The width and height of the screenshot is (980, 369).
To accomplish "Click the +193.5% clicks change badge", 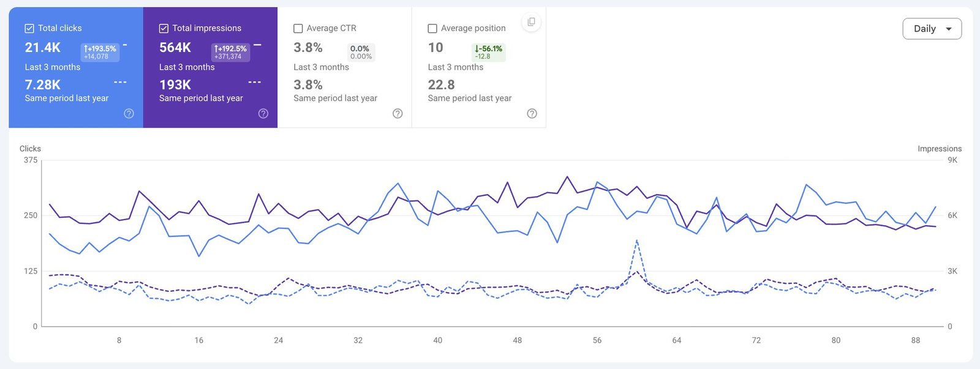I will click(100, 52).
